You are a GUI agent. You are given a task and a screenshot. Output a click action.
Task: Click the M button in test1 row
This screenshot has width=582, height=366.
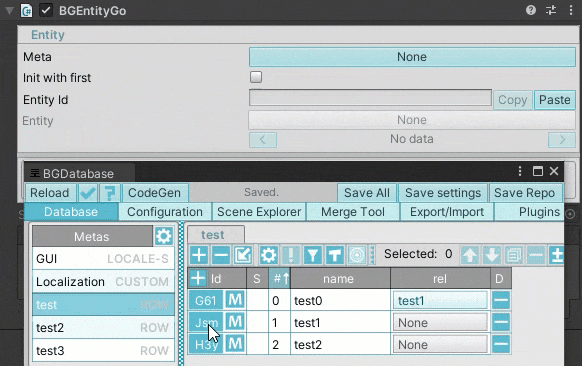[235, 322]
